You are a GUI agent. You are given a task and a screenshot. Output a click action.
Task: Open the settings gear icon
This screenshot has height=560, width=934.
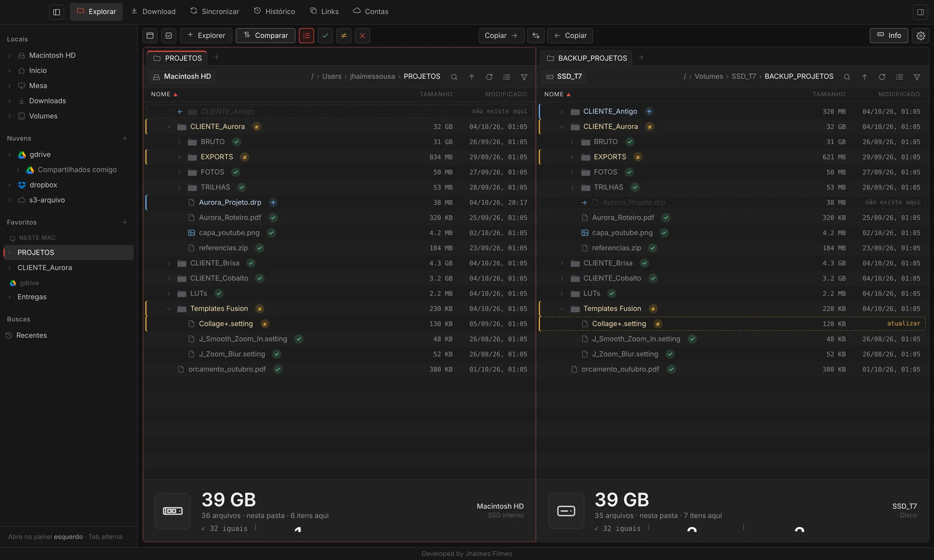click(920, 35)
